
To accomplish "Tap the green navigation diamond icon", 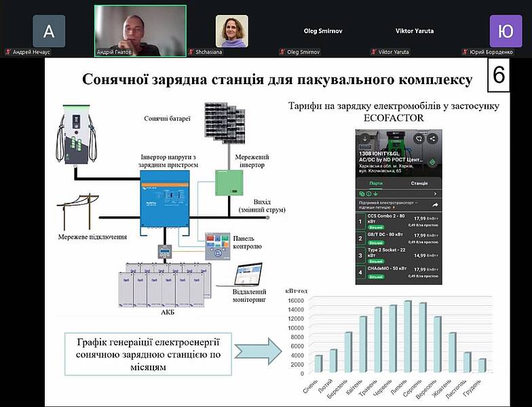I will click(432, 163).
